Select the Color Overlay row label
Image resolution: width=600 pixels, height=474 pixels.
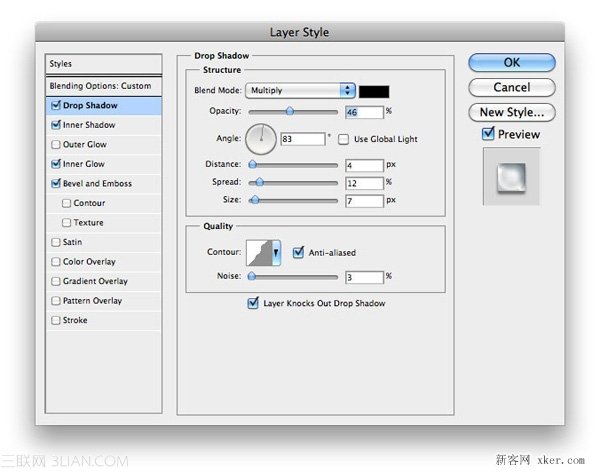pyautogui.click(x=89, y=262)
